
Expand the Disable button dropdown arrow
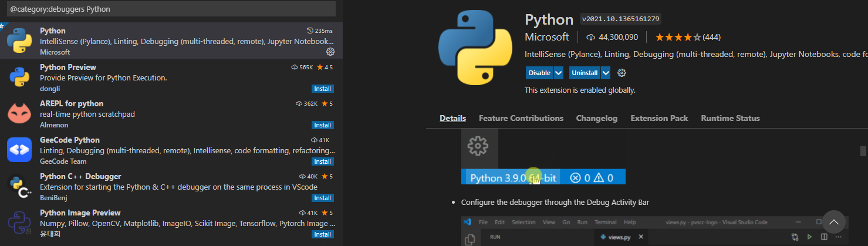coord(559,73)
